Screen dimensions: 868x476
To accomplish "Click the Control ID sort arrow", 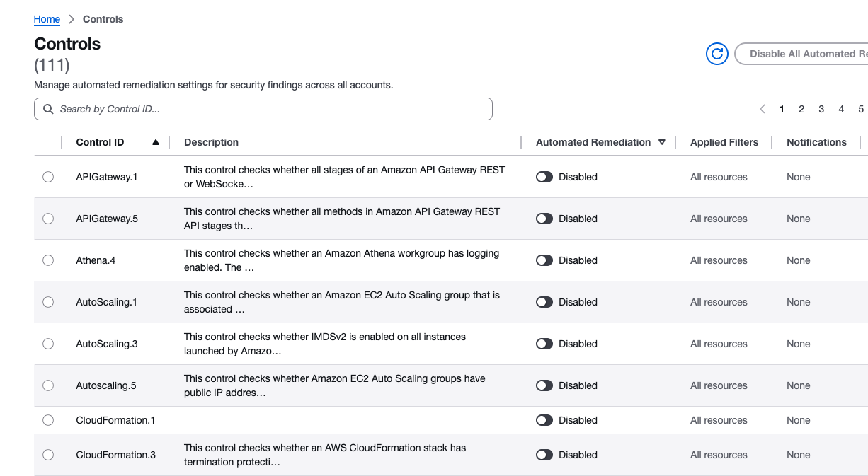I will tap(156, 142).
